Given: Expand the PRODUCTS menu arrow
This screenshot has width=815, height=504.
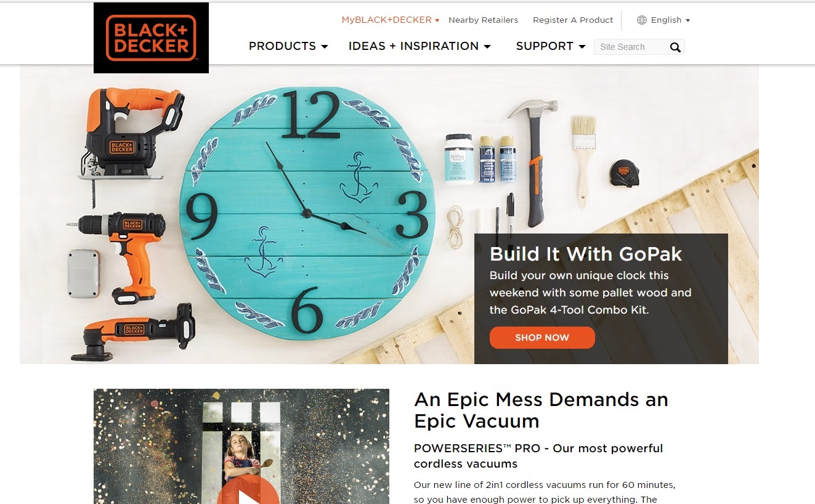Looking at the screenshot, I should (325, 47).
